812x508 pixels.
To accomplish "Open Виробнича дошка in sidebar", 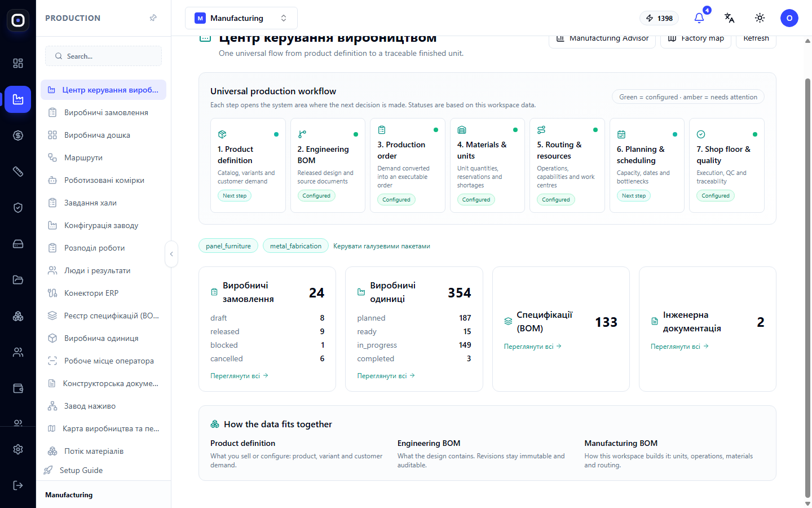I will (x=103, y=135).
